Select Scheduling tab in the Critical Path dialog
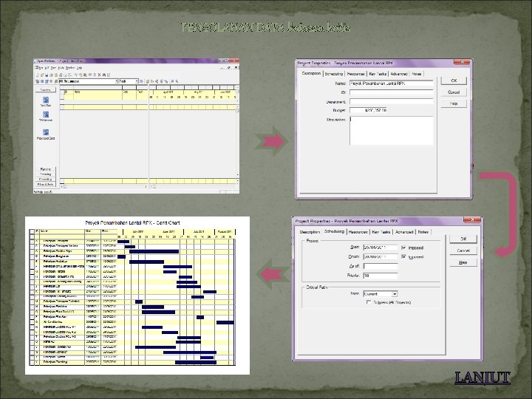 tap(334, 231)
